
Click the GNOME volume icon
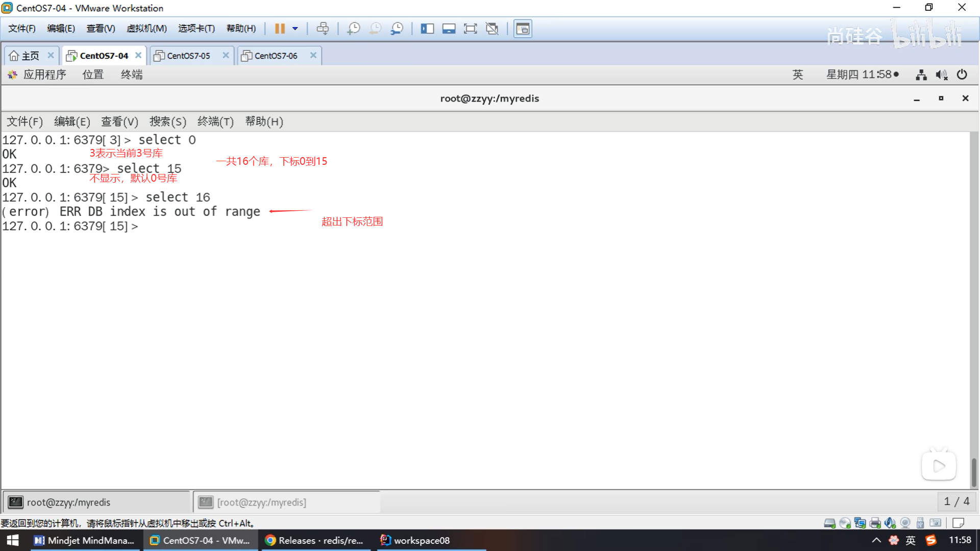[x=941, y=75]
